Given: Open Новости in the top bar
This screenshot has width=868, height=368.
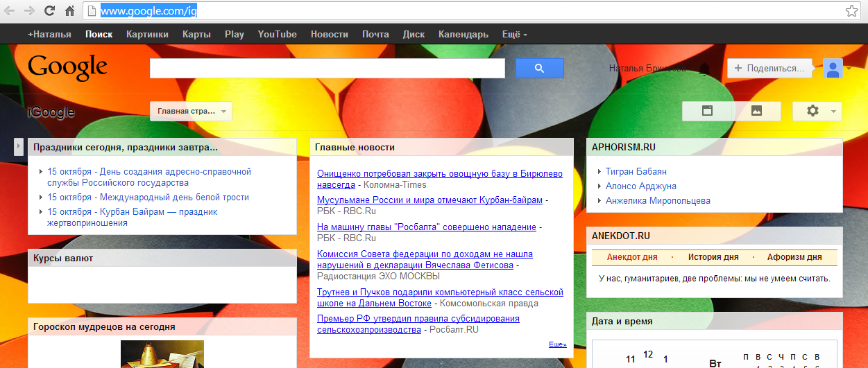Looking at the screenshot, I should [x=330, y=34].
